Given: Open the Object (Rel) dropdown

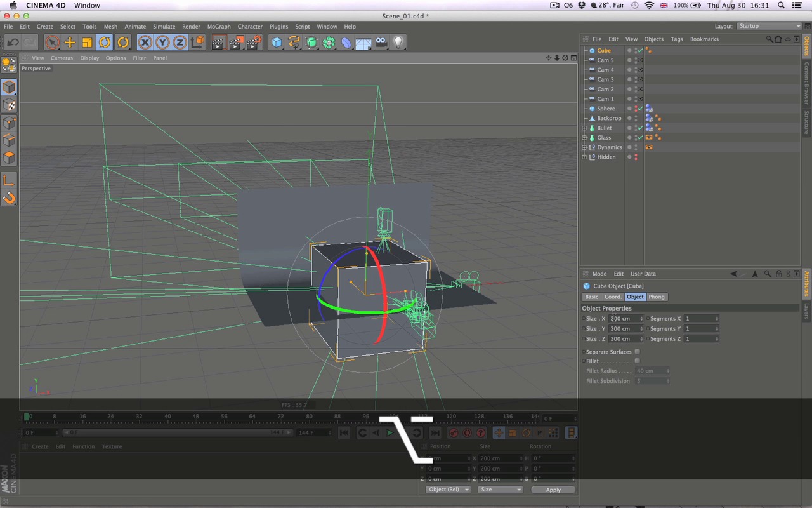Looking at the screenshot, I should [x=448, y=490].
